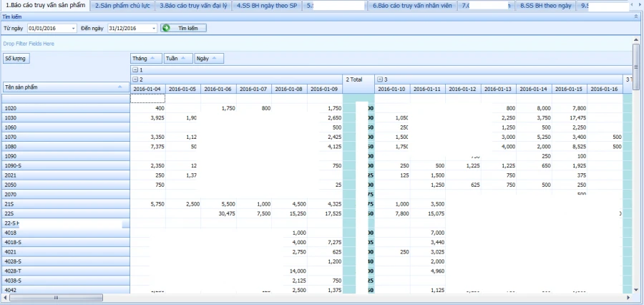
Task: Sort by the Ngày column field
Action: click(209, 59)
